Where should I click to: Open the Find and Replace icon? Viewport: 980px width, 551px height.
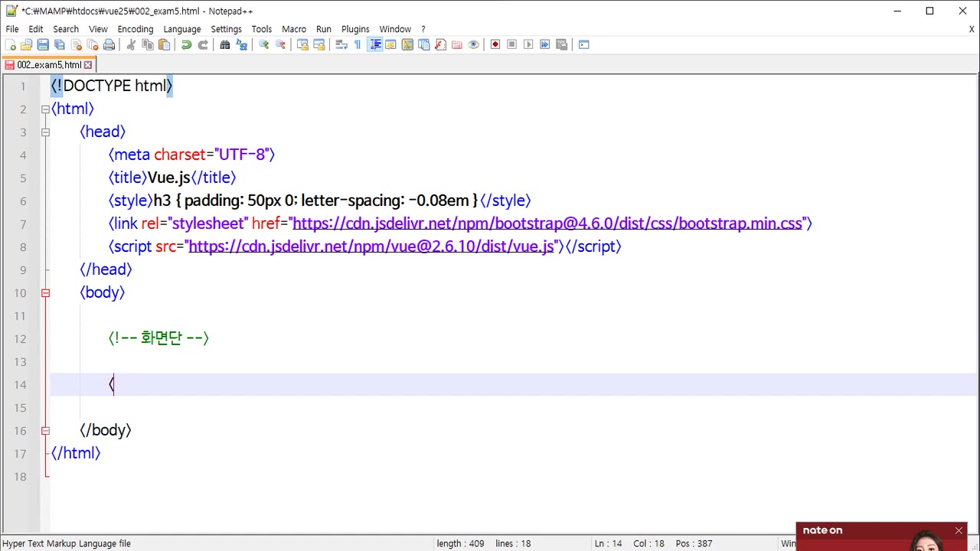pos(242,45)
